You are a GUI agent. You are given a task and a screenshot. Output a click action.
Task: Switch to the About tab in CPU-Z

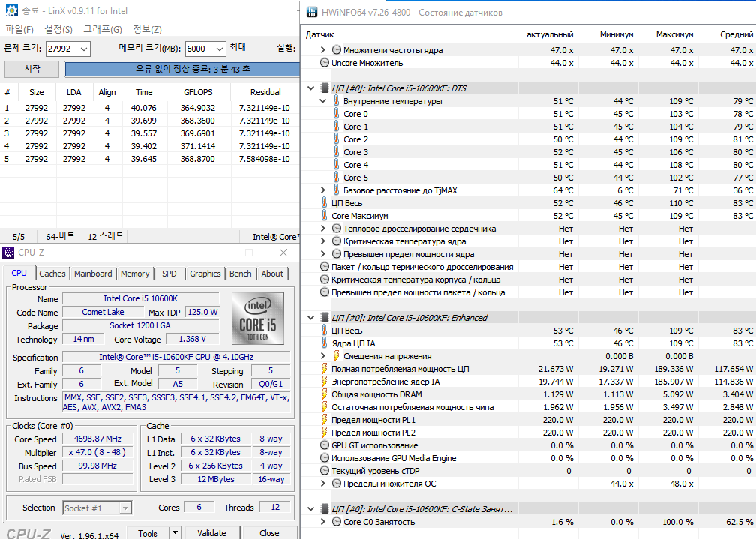pos(272,274)
